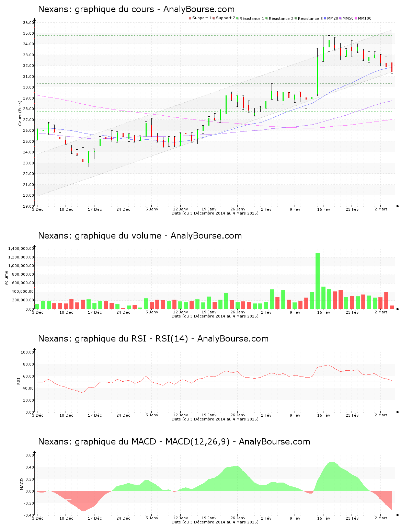Click the date range caption under price chart

click(215, 213)
